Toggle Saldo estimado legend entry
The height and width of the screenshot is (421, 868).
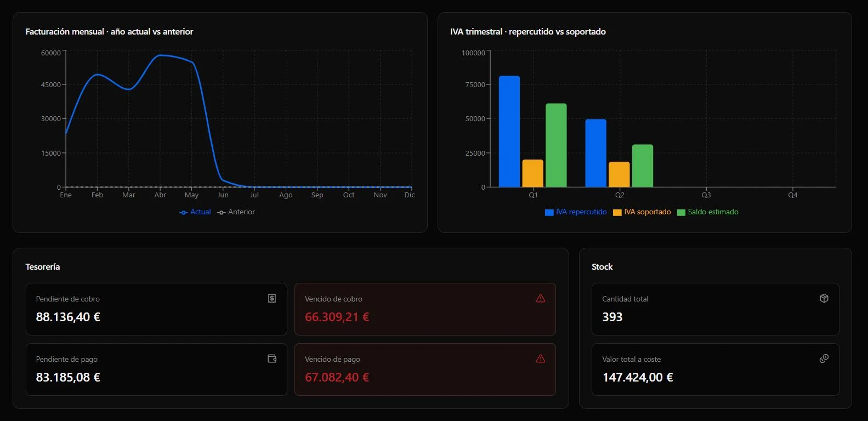pos(708,212)
